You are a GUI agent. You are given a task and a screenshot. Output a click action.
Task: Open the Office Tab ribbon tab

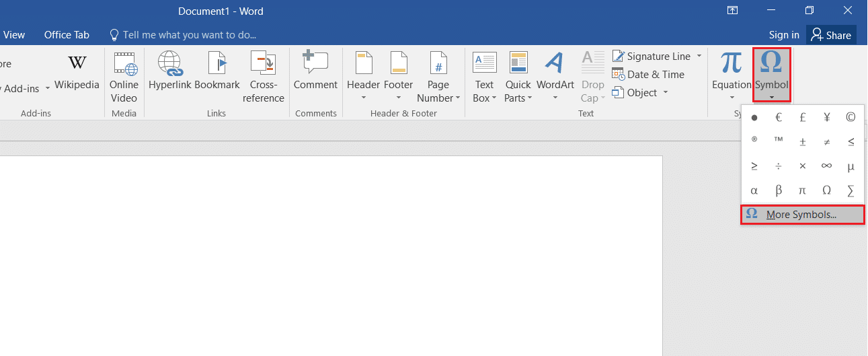[67, 35]
